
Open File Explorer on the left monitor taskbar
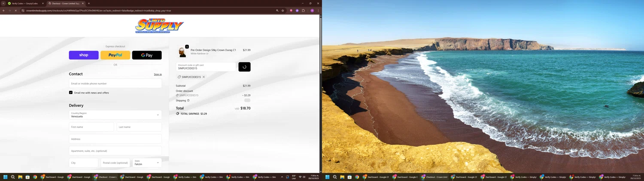pyautogui.click(x=20, y=177)
